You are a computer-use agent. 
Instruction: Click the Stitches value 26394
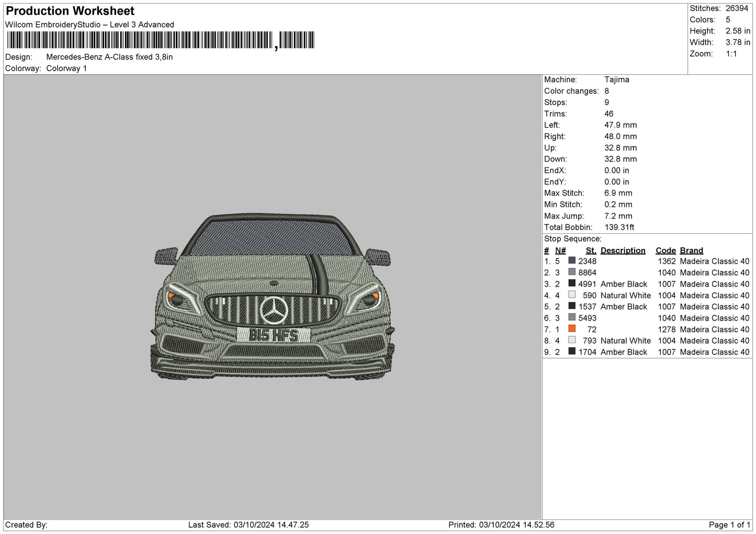coord(737,8)
